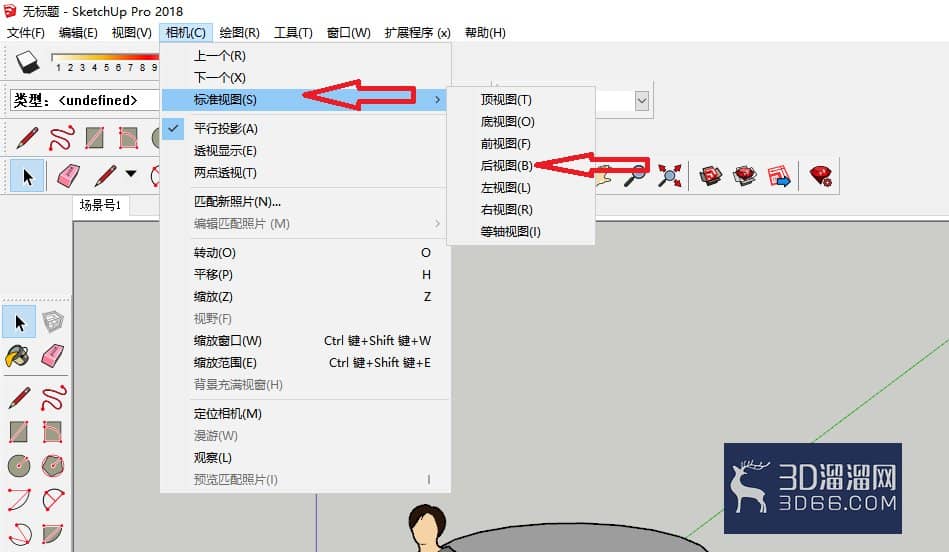Select the Pie tool in left toolset

[x=53, y=534]
